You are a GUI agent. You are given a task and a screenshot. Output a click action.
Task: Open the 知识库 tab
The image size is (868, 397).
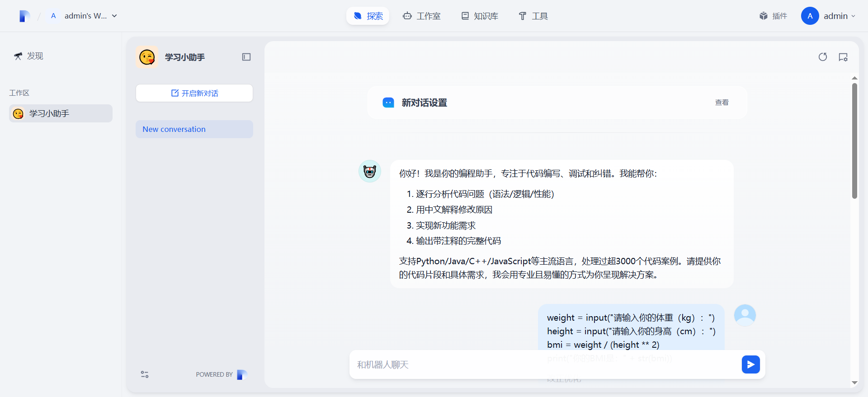coord(480,16)
